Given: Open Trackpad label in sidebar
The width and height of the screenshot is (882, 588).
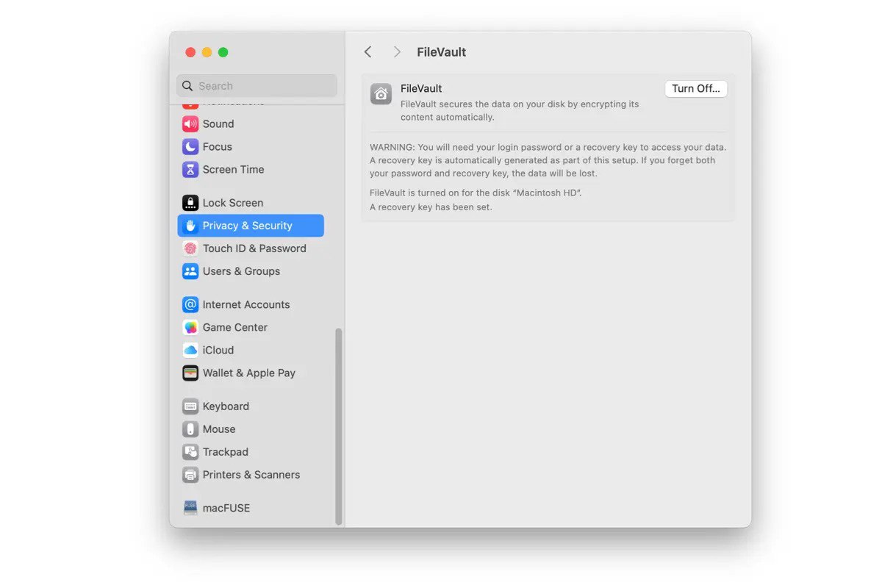Looking at the screenshot, I should coord(226,452).
